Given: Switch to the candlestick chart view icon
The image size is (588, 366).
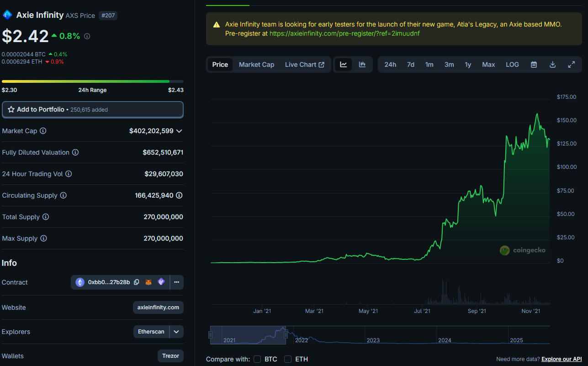Looking at the screenshot, I should 362,65.
